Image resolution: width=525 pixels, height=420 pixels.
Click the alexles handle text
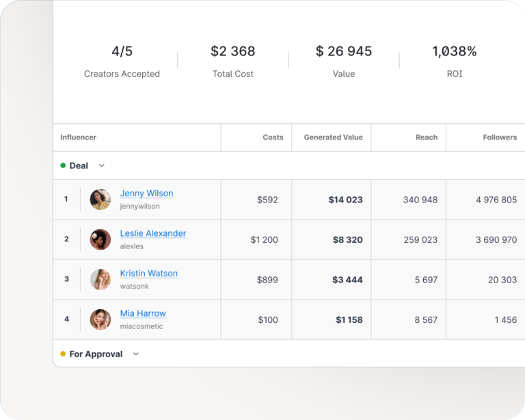[131, 246]
